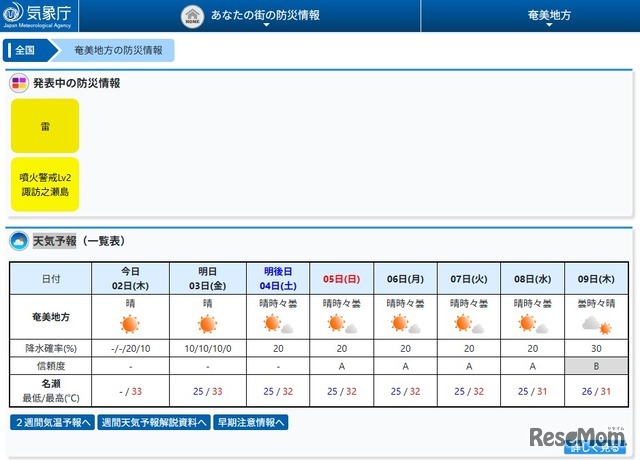Click the temperature 25 / 33 cell

(x=207, y=391)
